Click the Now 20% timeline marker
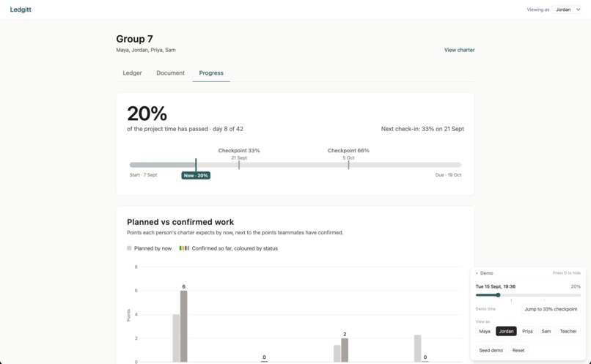Viewport: 591px width, 364px height. coord(196,176)
